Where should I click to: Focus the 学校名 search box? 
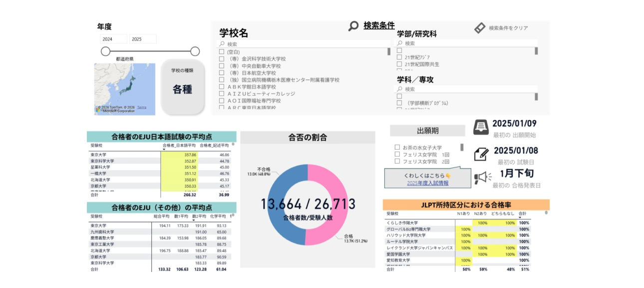(x=304, y=44)
